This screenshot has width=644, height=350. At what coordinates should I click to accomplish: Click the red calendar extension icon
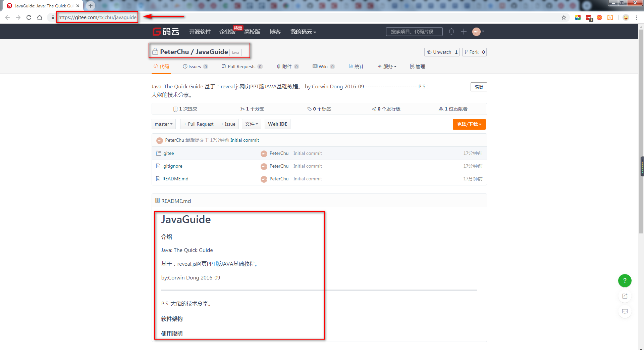589,18
